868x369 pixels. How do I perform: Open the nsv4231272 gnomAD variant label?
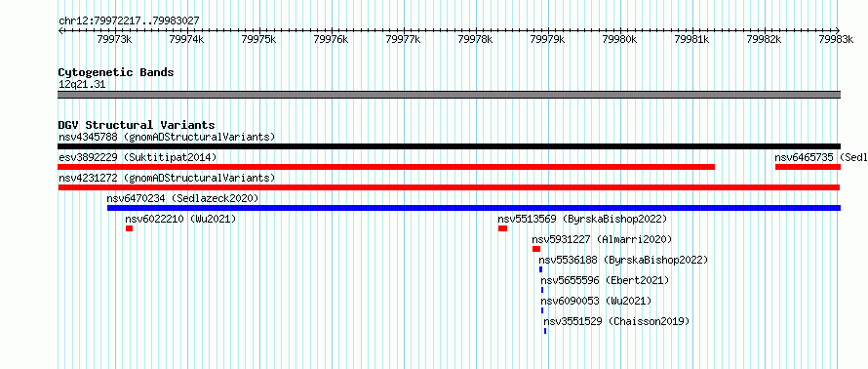167,178
